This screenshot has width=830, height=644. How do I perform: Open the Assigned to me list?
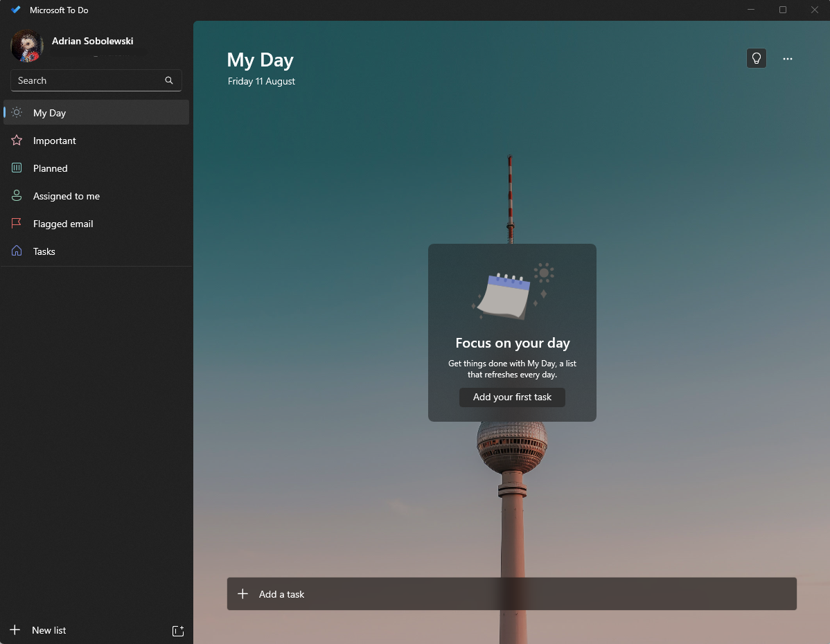pos(96,196)
